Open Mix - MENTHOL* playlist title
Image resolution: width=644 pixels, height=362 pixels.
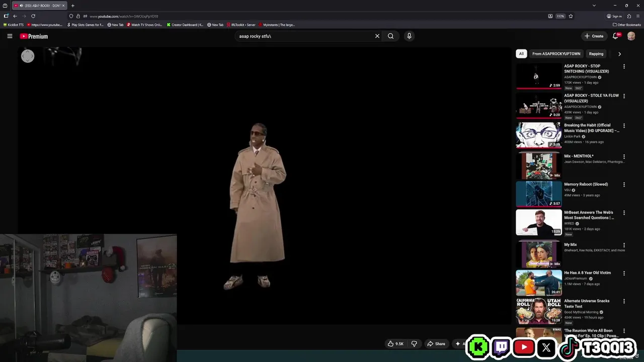click(579, 156)
